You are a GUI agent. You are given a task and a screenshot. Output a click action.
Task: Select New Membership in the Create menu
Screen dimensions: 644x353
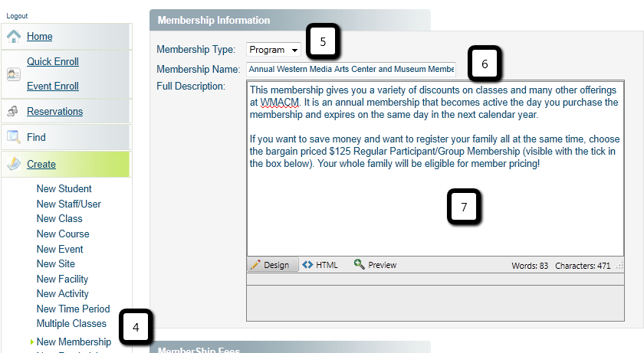74,342
